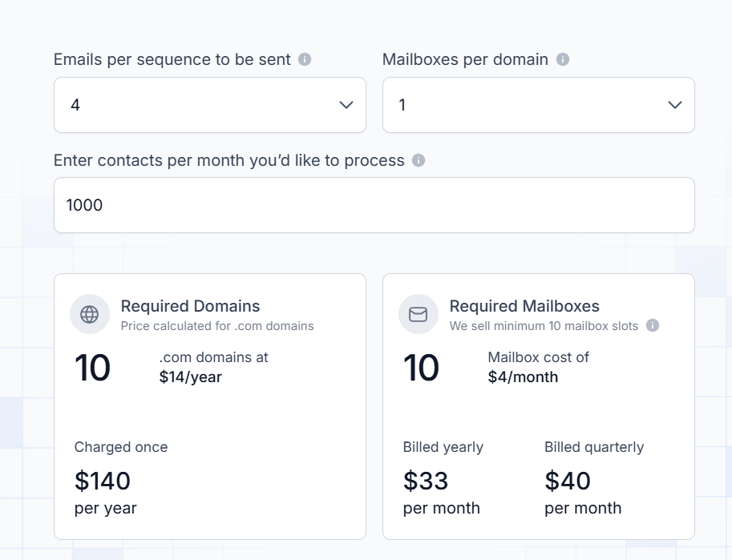
Task: Click the info icon next to "Mailboxes per domain"
Action: (564, 58)
